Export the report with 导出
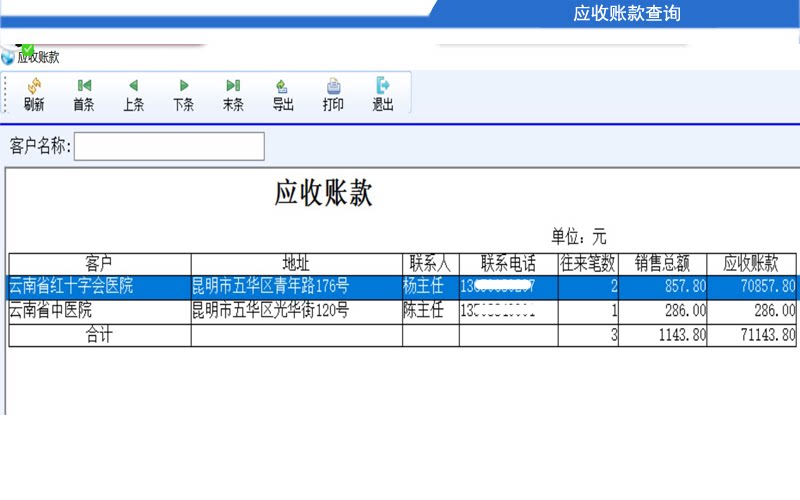The height and width of the screenshot is (500, 800). click(283, 94)
